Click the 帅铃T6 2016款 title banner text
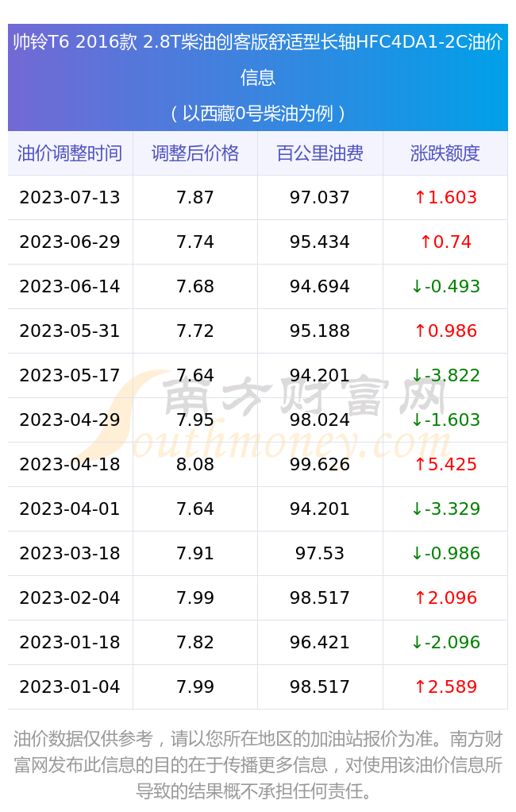This screenshot has height=812, width=516. click(258, 60)
